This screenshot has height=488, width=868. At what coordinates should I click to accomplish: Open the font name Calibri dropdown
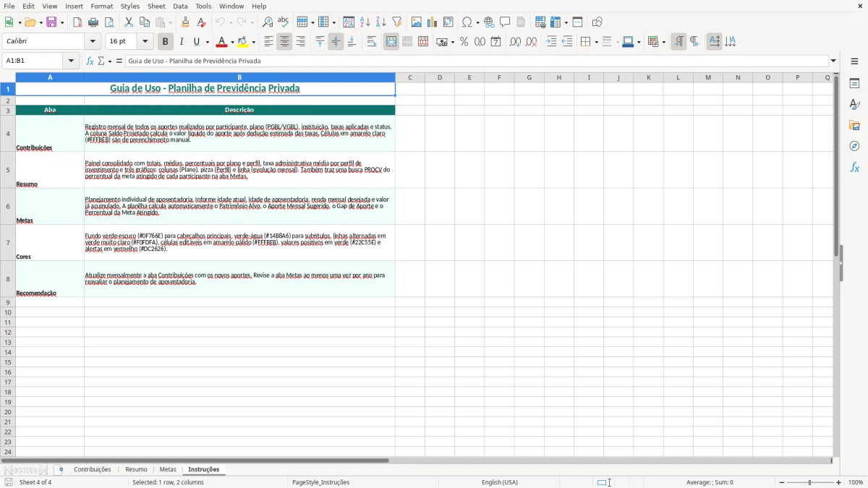93,42
